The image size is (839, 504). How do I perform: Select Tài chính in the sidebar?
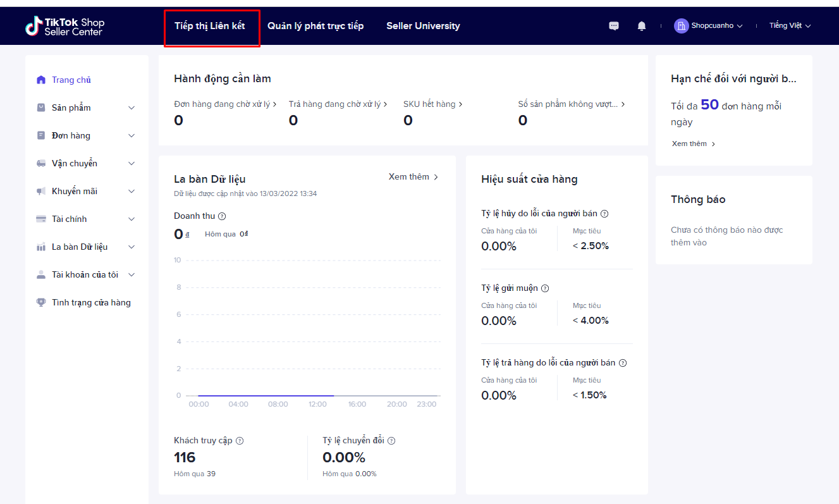[x=70, y=219]
